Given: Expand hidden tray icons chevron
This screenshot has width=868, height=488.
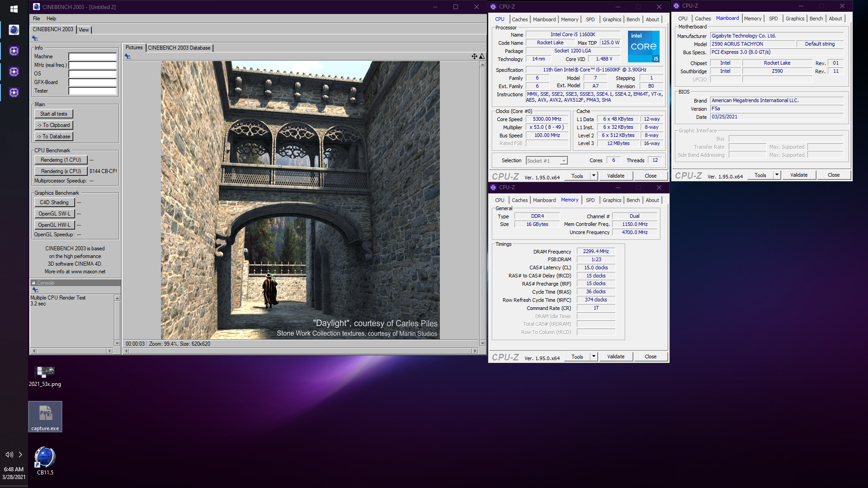Looking at the screenshot, I should click(20, 455).
